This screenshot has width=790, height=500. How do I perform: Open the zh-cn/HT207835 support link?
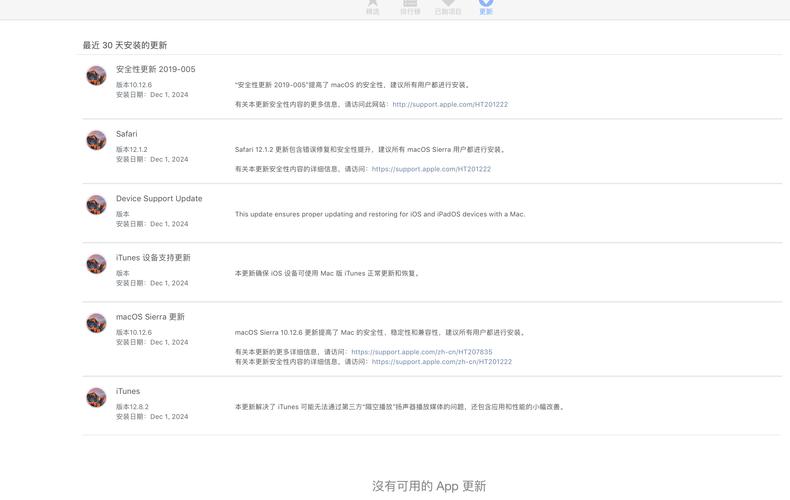[x=422, y=352]
